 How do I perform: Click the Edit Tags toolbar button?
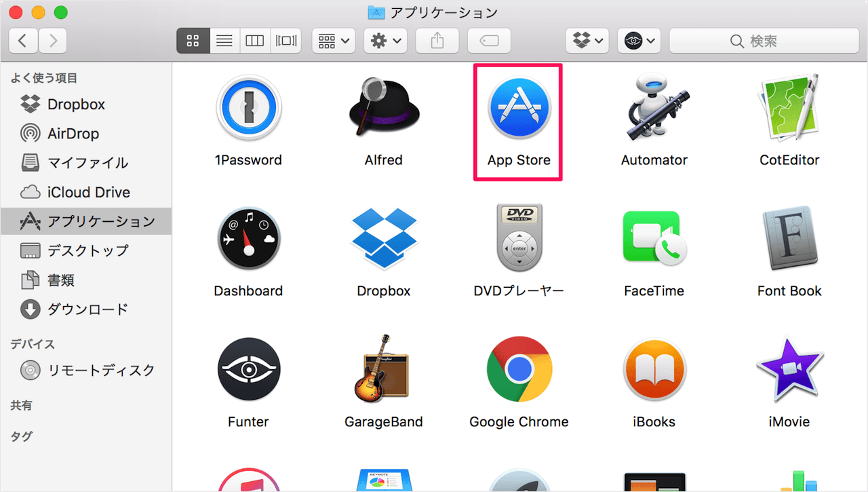tap(489, 41)
